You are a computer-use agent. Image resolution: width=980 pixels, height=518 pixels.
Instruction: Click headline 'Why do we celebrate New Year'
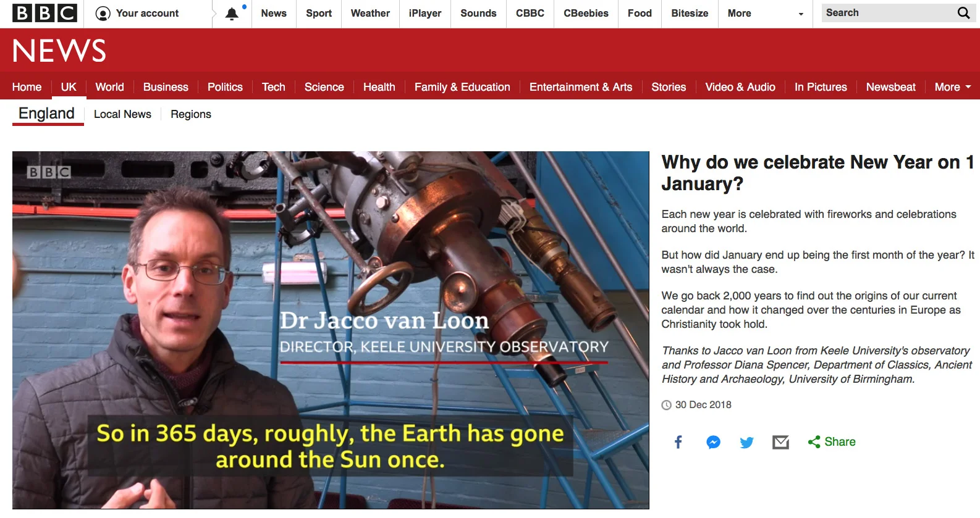tap(817, 173)
